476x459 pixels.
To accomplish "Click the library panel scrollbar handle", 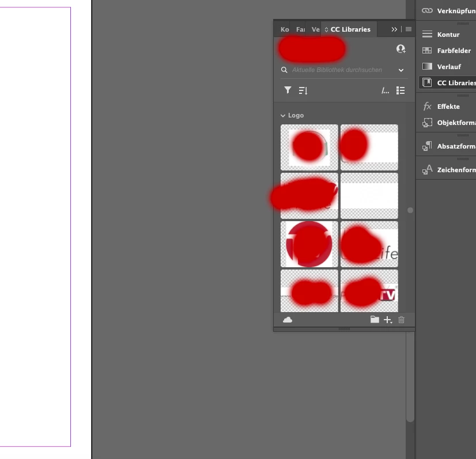I will click(410, 210).
